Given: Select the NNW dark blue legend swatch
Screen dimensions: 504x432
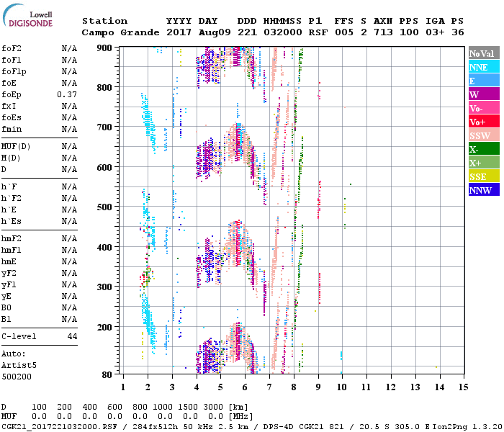Looking at the screenshot, I should [483, 190].
